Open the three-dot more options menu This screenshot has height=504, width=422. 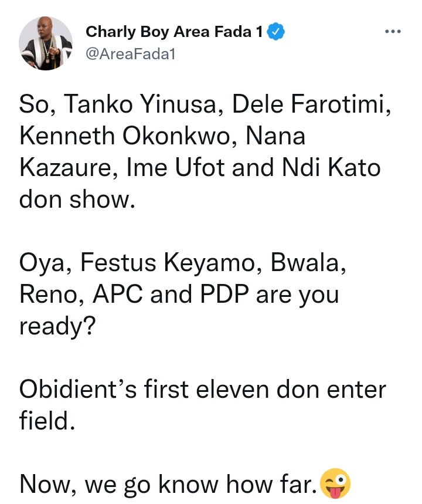tap(393, 32)
